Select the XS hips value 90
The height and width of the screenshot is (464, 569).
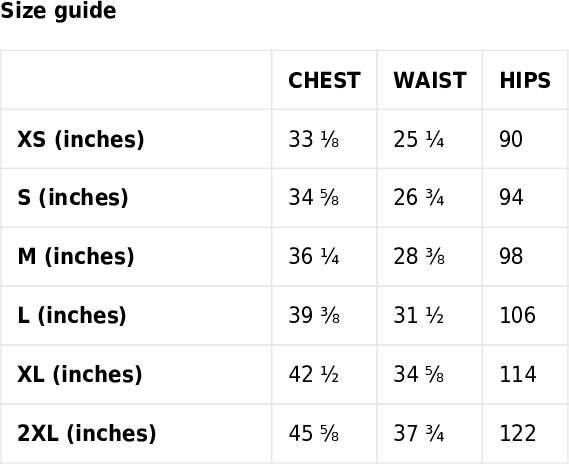coord(511,139)
